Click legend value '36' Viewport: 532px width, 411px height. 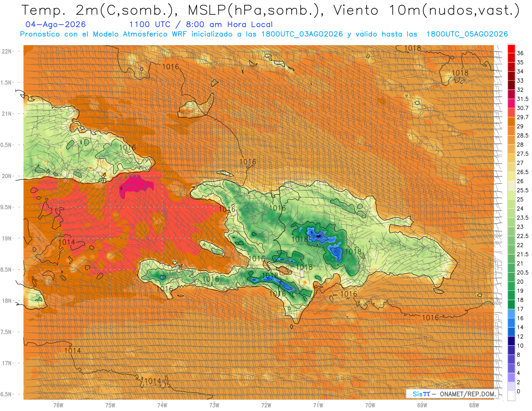pyautogui.click(x=520, y=53)
